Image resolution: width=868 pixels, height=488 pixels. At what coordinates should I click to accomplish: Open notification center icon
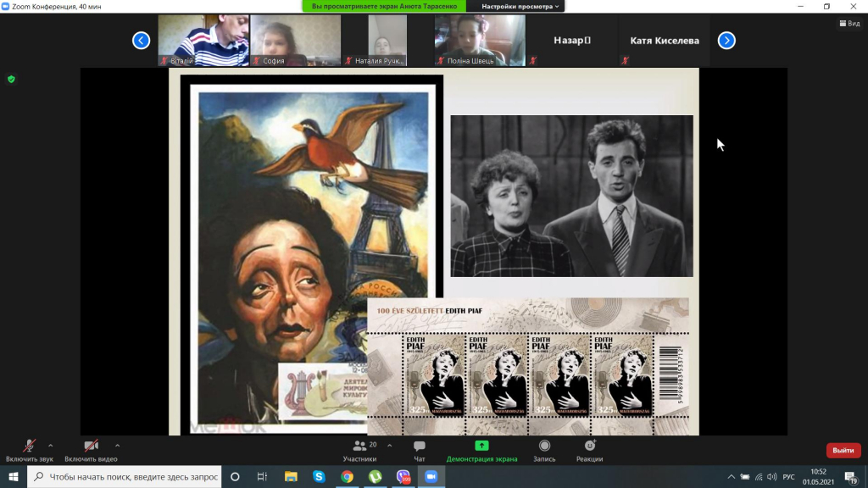point(851,477)
